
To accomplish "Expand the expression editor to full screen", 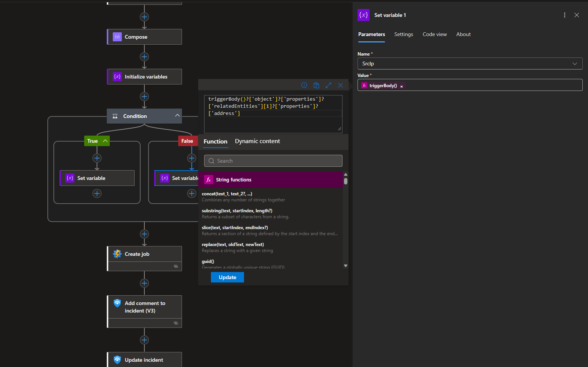I will point(328,85).
